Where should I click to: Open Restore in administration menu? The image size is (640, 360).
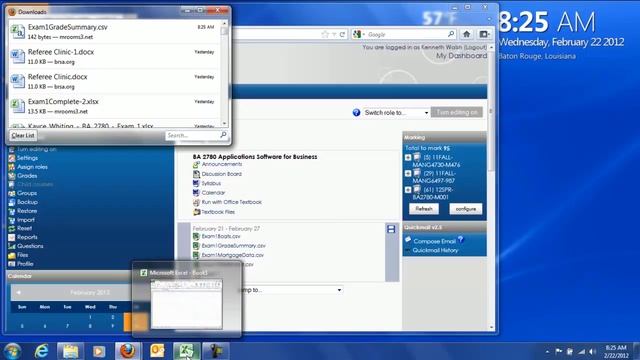click(27, 211)
